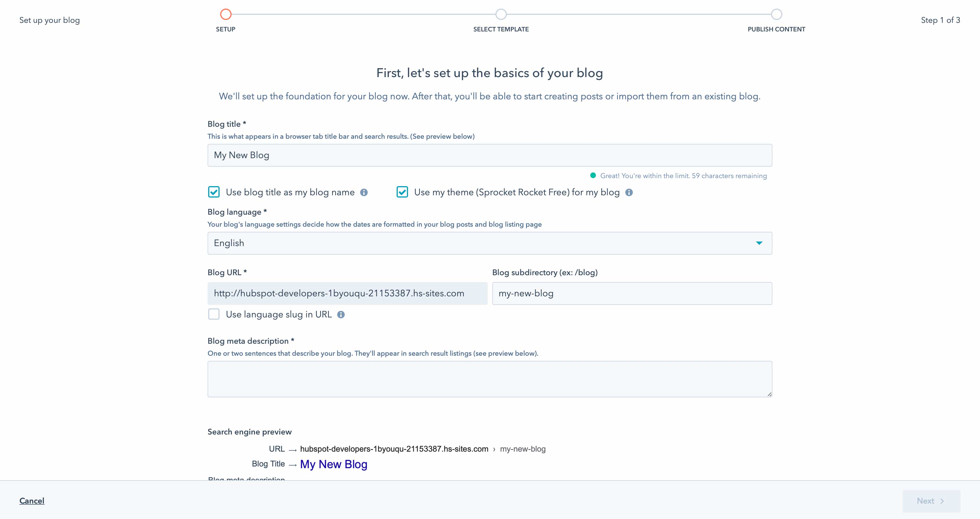This screenshot has width=980, height=519.
Task: Click the Select Template step circle
Action: [501, 13]
